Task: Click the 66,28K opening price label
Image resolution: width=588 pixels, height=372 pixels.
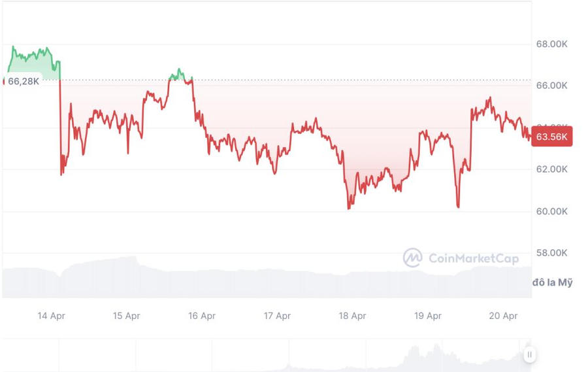Action: 24,81
